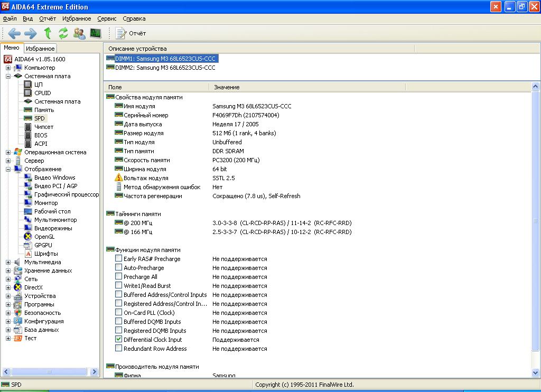Image resolution: width=541 pixels, height=392 pixels.
Task: Expand the Сервер tree node
Action: click(8, 161)
